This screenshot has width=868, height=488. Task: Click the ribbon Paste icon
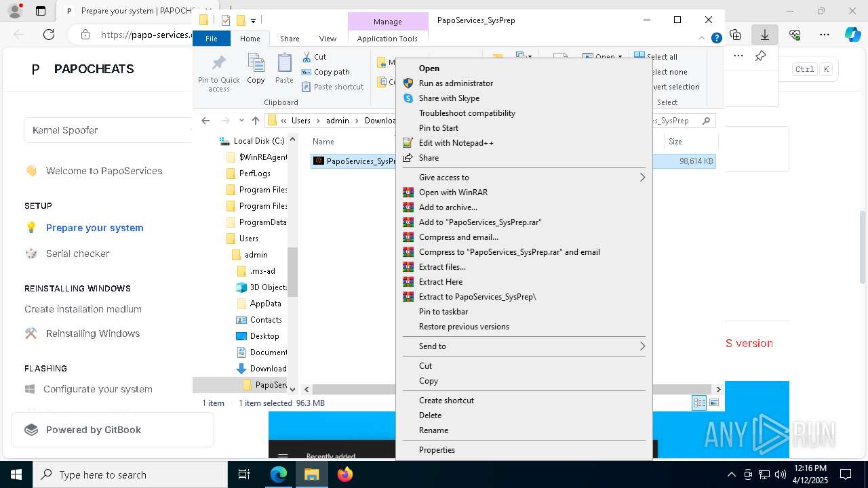284,68
